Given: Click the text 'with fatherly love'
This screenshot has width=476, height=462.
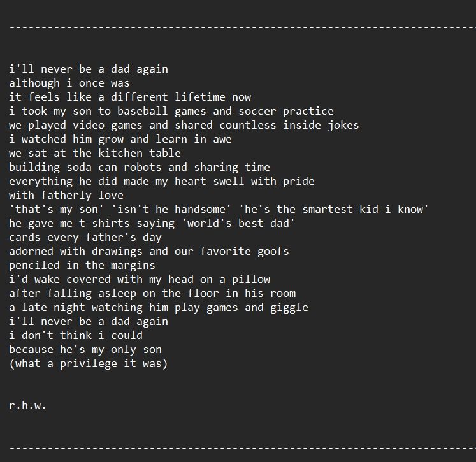Looking at the screenshot, I should tap(66, 195).
